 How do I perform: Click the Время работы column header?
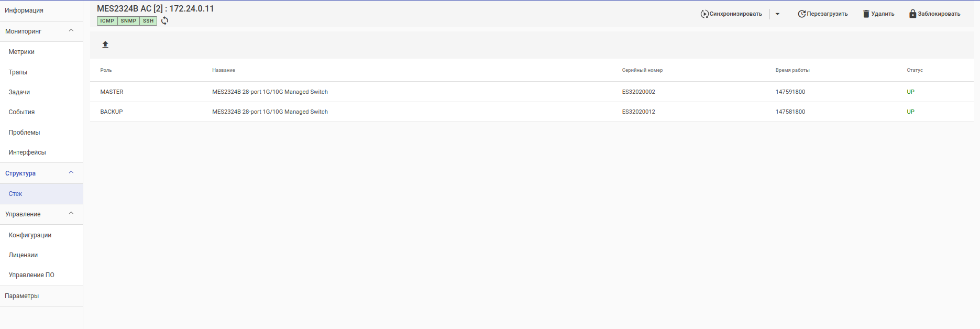[792, 70]
